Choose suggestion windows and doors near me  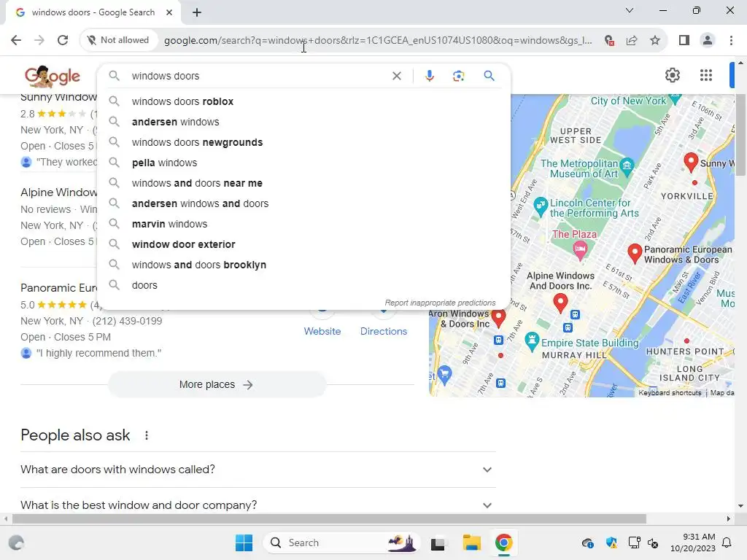(303, 183)
